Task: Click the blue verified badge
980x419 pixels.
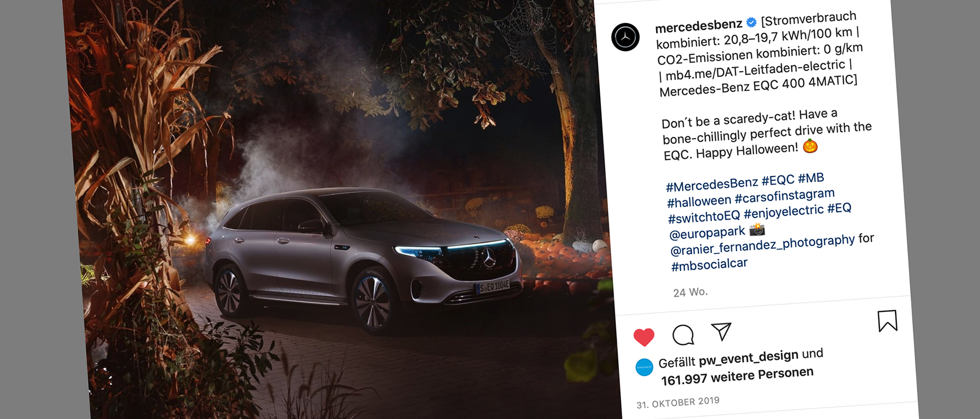Action: click(x=751, y=22)
